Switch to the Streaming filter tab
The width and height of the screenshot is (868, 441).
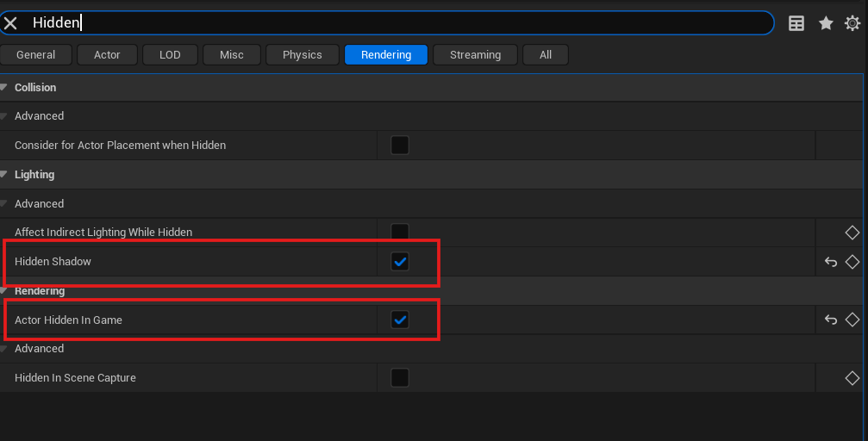475,55
